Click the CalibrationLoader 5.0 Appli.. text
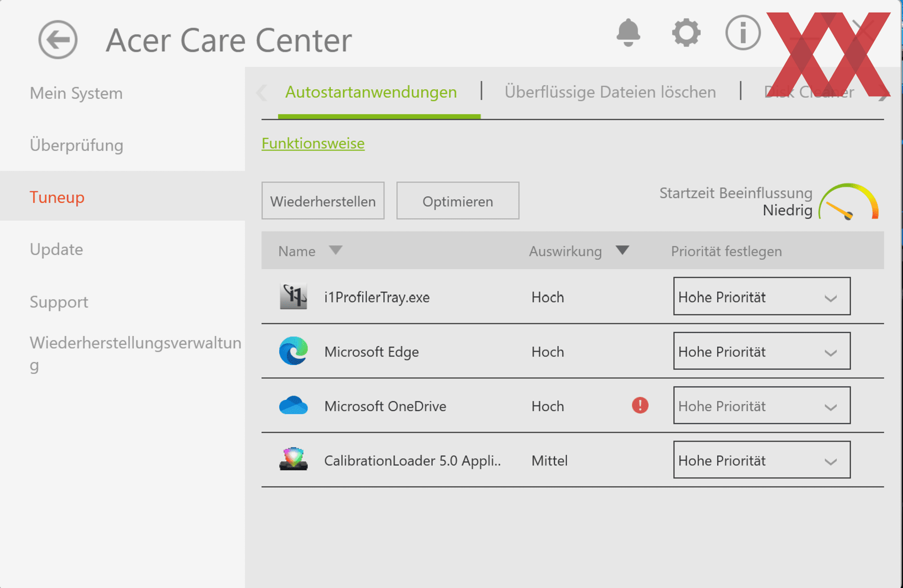903x588 pixels. click(x=412, y=461)
